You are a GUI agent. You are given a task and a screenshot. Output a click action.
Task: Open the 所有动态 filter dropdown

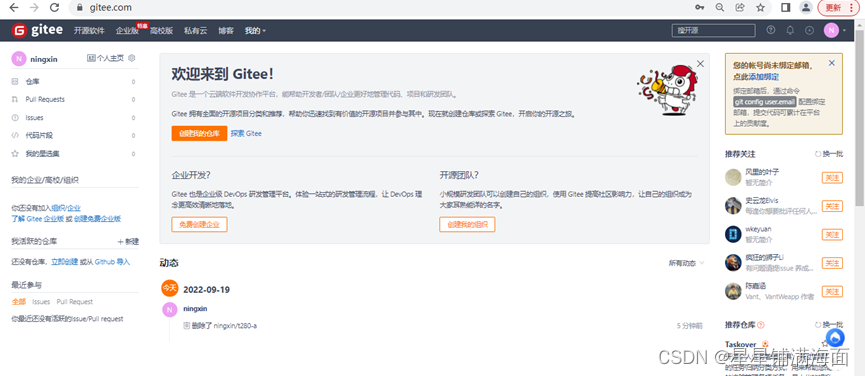tap(686, 263)
